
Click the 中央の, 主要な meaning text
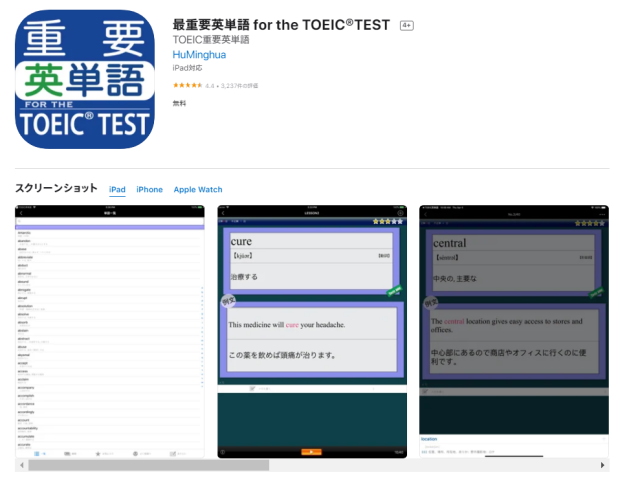(x=454, y=278)
